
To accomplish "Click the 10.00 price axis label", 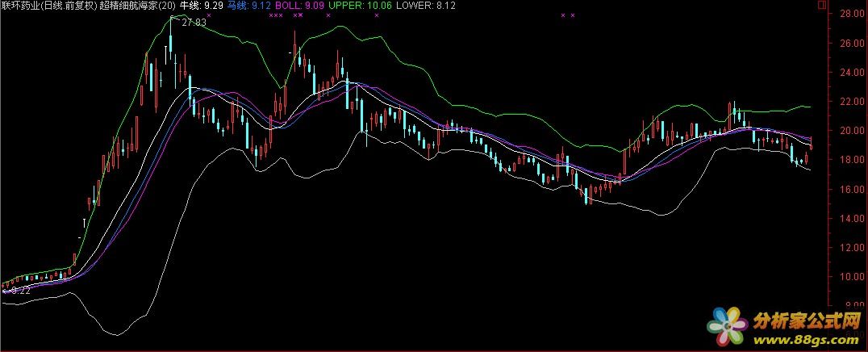I will (x=851, y=277).
